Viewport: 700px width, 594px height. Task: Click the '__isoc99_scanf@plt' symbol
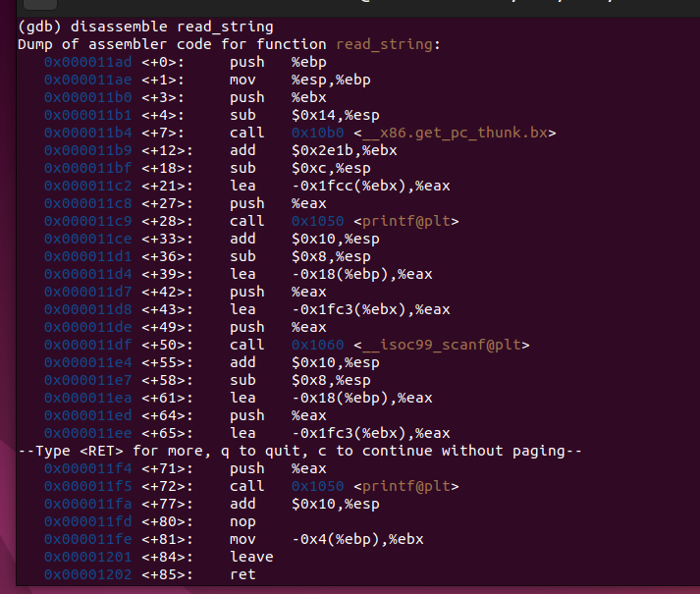pos(442,345)
